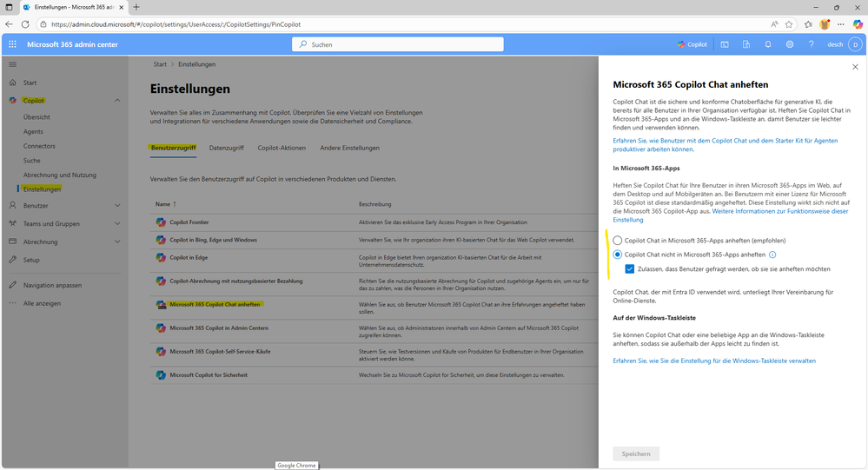Expand Teams und Gruppen section
Screen dimensions: 868x470
tap(117, 223)
